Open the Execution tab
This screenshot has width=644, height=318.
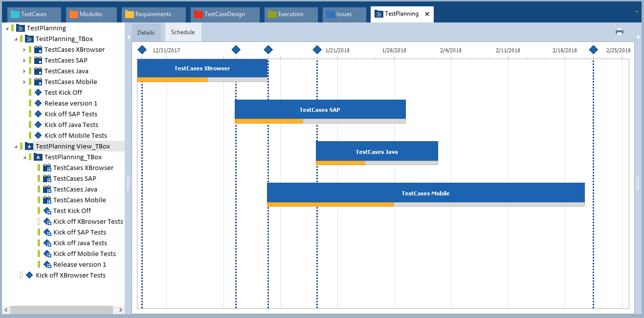tap(290, 14)
